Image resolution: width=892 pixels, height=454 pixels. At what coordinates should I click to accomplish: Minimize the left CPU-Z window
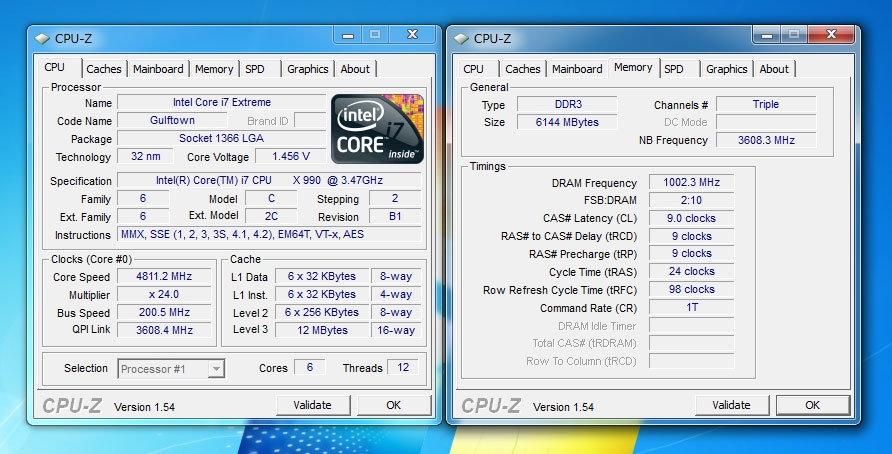(348, 35)
